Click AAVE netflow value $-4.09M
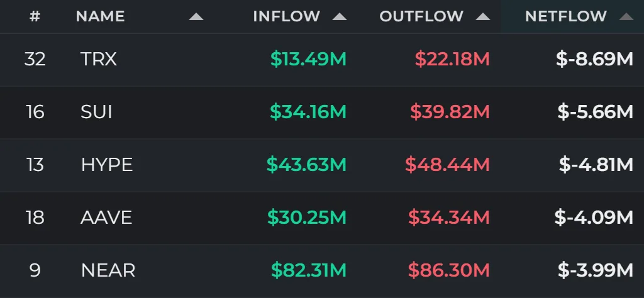Viewport: 644px width, 298px height. click(594, 218)
